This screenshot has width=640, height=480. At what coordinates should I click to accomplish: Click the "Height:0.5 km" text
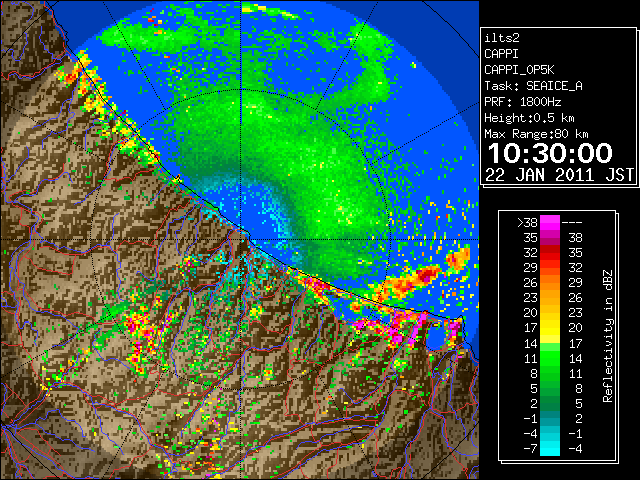pyautogui.click(x=529, y=118)
